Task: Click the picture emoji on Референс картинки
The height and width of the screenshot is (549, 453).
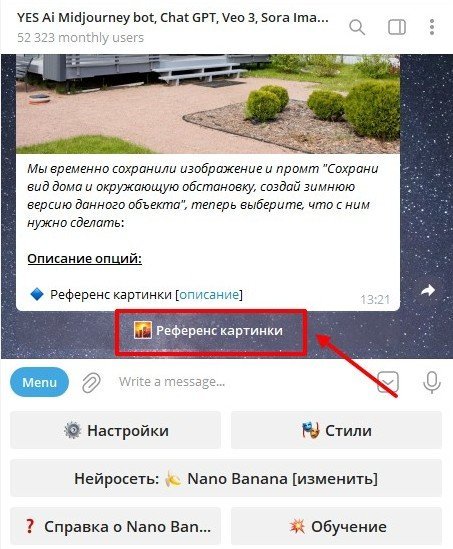Action: [x=143, y=331]
